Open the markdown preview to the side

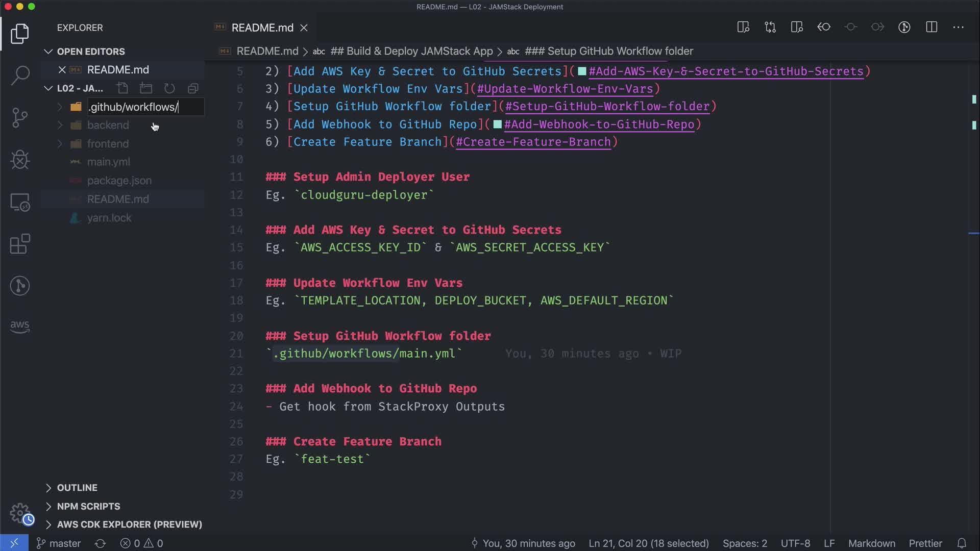[743, 28]
